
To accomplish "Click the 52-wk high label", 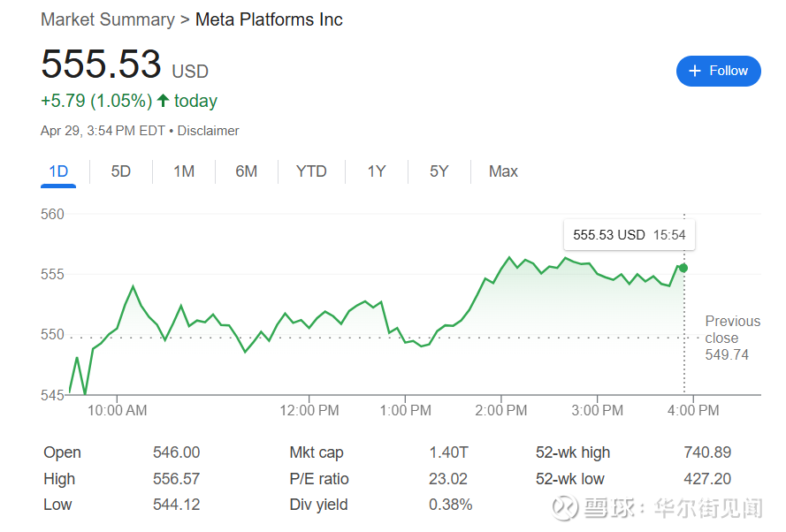I will tap(573, 452).
